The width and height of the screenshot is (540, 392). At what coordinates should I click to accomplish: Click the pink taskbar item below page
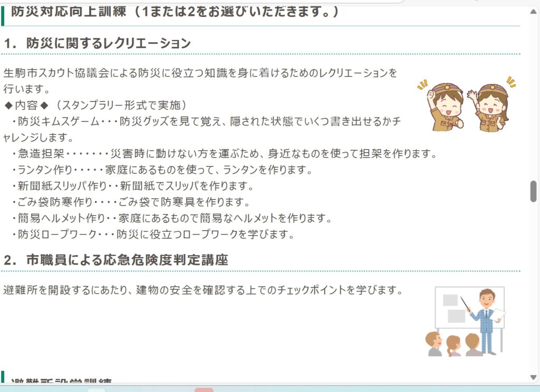[x=204, y=389]
